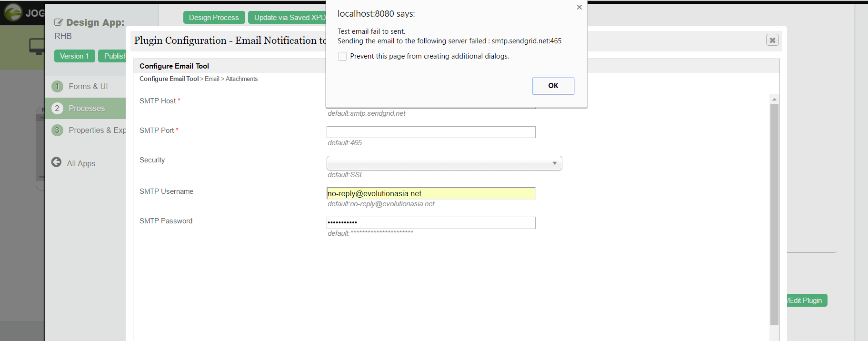
Task: Click the Design App edit pencil icon
Action: 59,22
